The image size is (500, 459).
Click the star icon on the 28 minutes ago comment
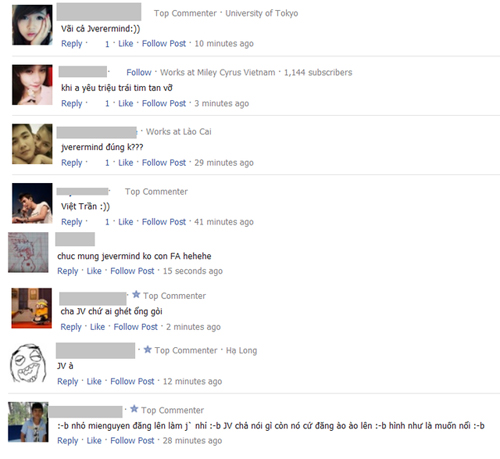coord(134,409)
